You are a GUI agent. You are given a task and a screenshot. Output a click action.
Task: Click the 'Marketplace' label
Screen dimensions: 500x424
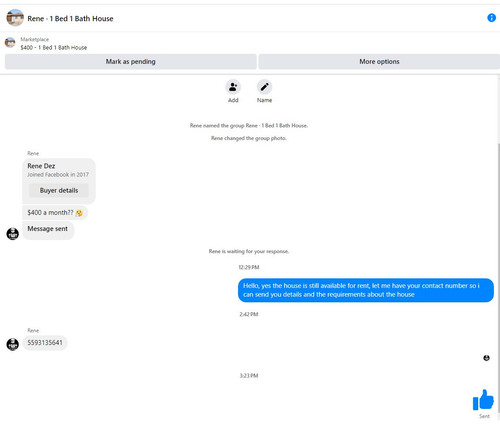tap(35, 39)
